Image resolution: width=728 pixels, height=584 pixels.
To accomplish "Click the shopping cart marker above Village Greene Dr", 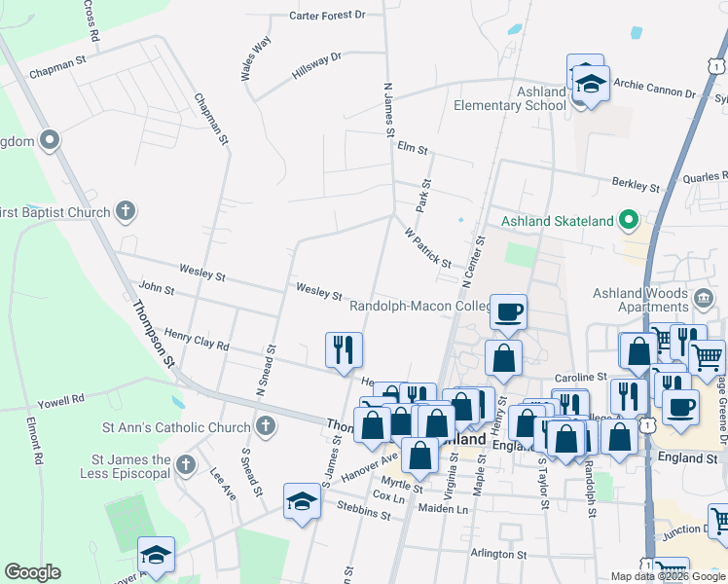I will tap(707, 359).
